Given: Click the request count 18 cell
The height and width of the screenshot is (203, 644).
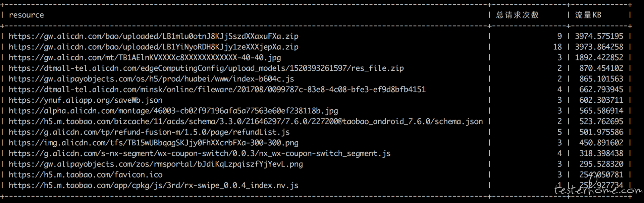Looking at the screenshot, I should point(557,47).
